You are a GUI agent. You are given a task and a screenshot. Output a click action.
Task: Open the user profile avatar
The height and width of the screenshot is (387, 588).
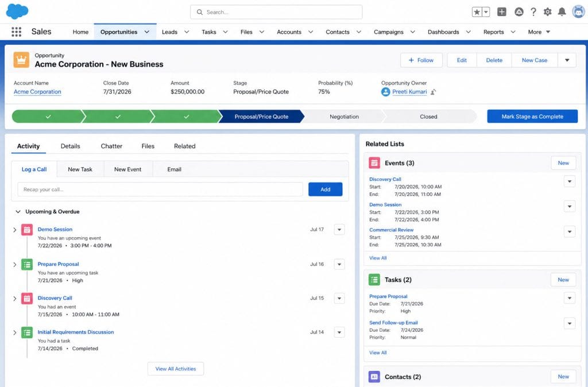579,11
